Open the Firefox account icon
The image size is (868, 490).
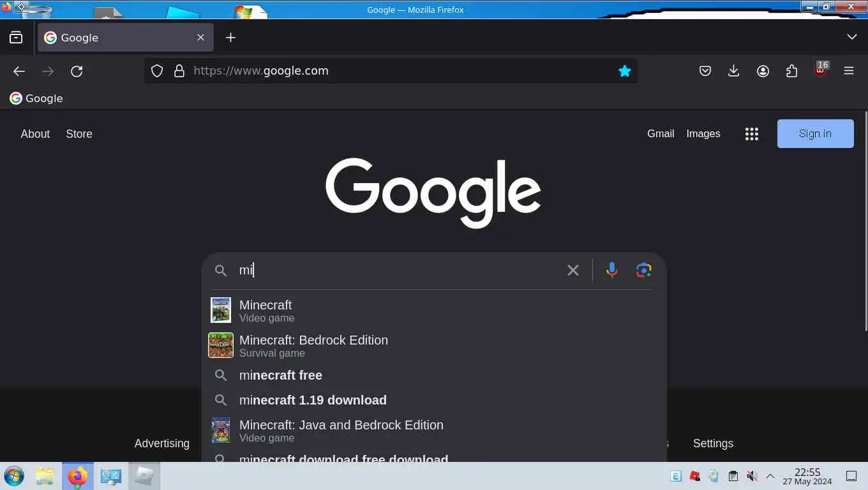[763, 71]
